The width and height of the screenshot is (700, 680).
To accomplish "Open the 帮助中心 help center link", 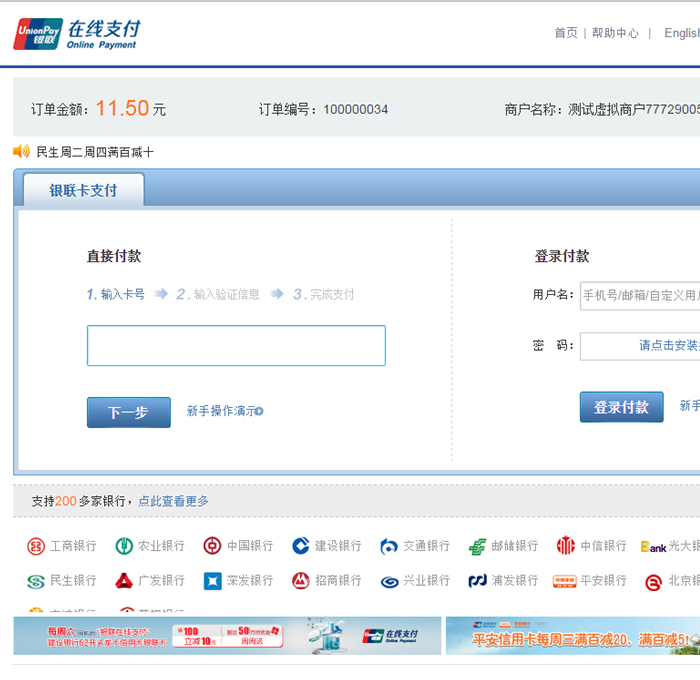I will click(x=615, y=33).
